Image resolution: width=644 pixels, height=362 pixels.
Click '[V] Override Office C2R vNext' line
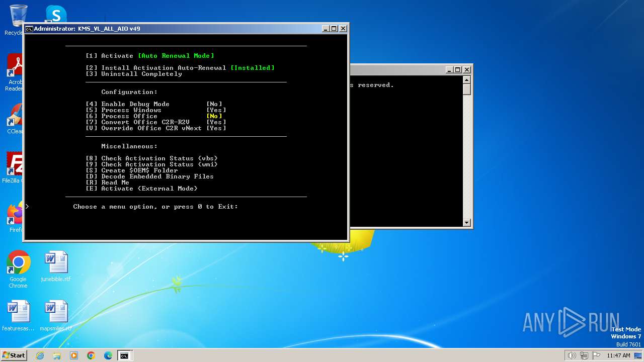pos(156,128)
